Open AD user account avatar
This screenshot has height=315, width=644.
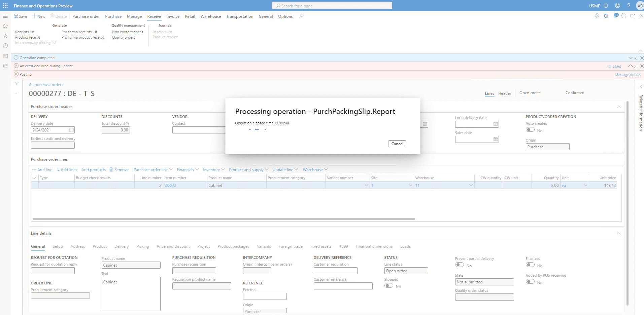click(x=640, y=6)
